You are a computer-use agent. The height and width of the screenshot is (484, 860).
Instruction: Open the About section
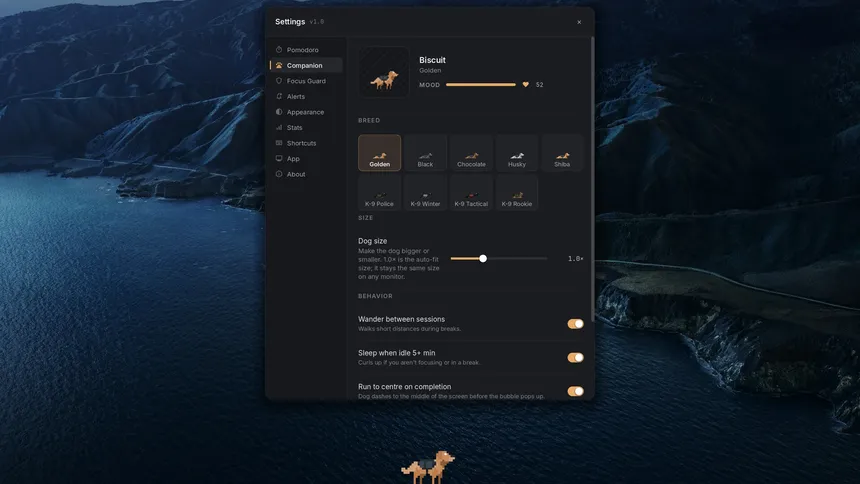pos(306,174)
